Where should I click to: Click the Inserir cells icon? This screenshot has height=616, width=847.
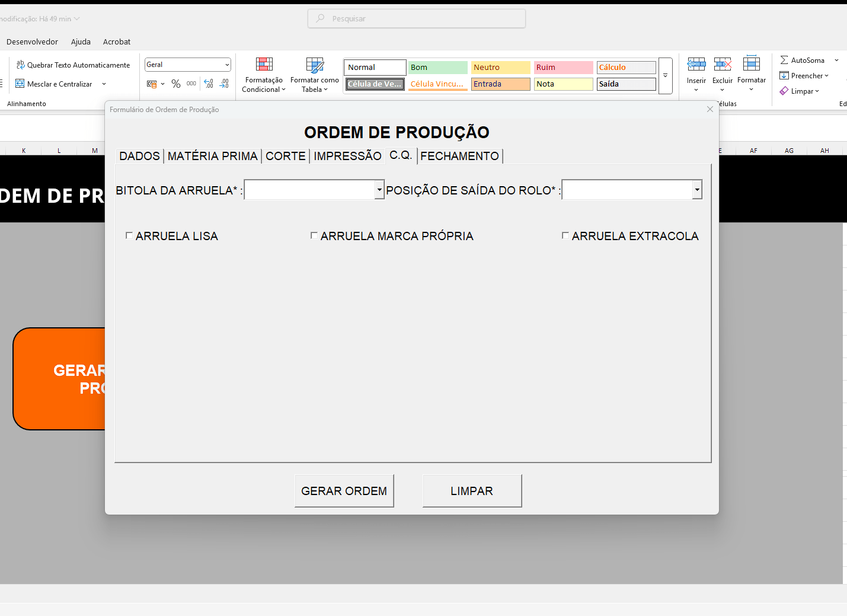(696, 64)
